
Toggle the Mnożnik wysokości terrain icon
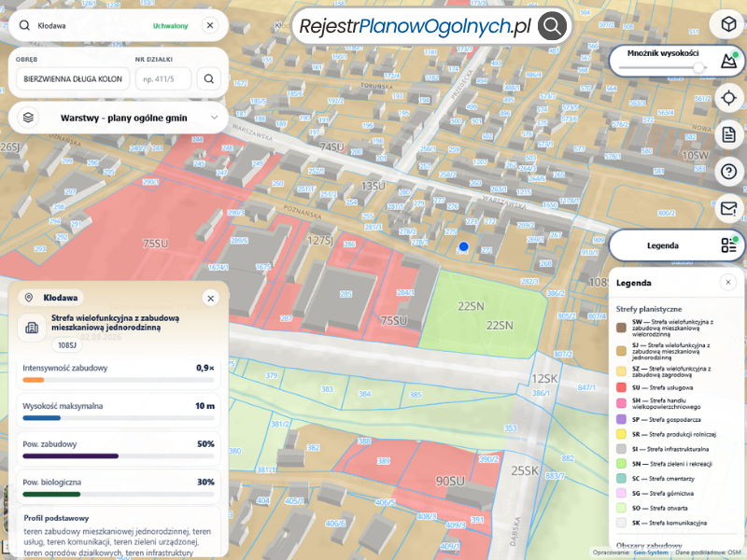[x=729, y=60]
